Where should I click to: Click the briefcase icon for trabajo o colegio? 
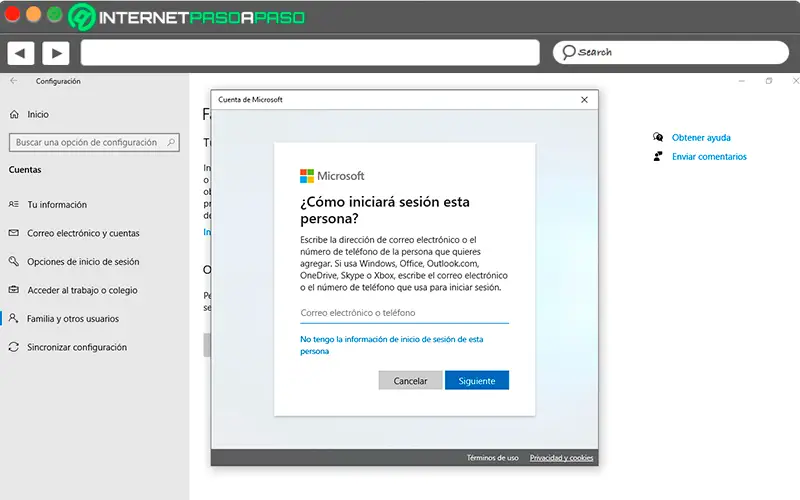14,290
